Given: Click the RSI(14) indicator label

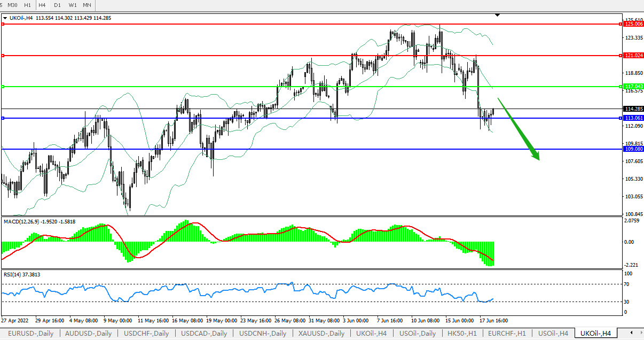Looking at the screenshot, I should [12, 275].
